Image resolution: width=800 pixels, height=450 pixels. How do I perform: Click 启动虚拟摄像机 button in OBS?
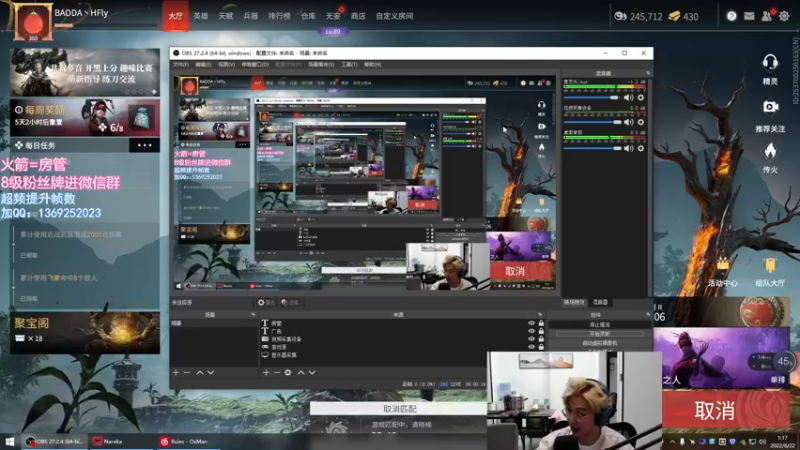[x=599, y=343]
